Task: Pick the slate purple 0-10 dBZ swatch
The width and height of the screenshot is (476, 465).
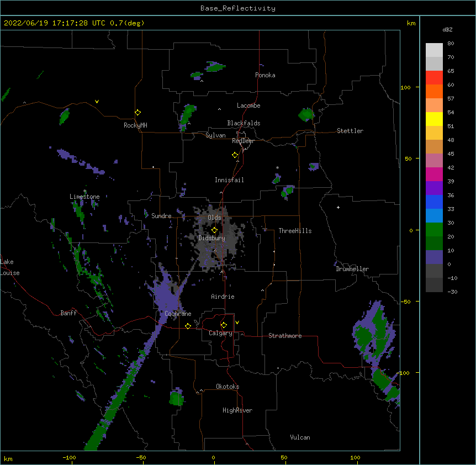Action: 434,257
